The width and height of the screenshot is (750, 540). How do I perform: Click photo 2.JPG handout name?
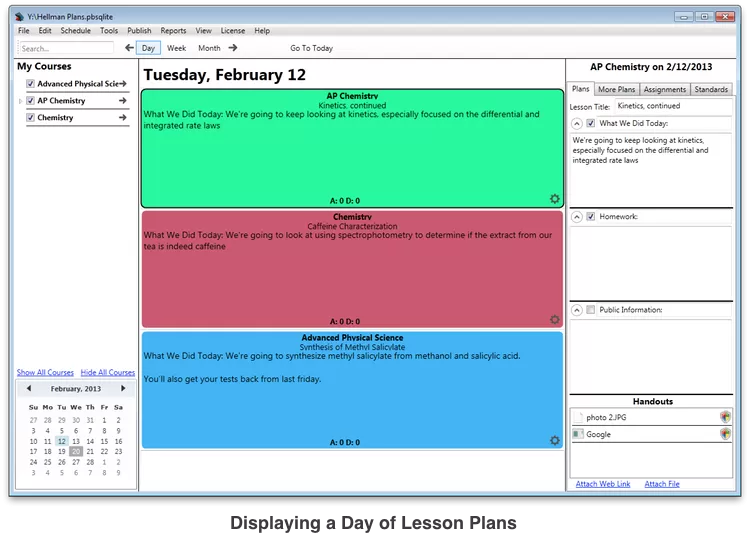(x=606, y=417)
